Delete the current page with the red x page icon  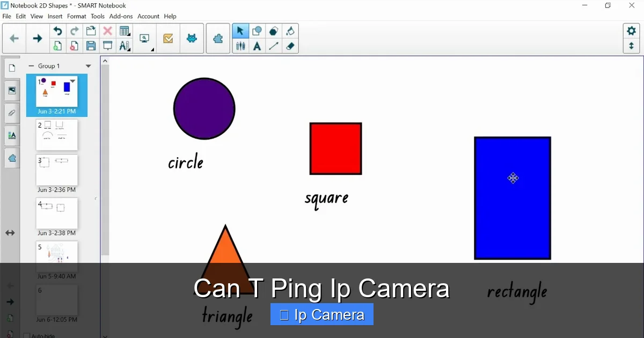(74, 46)
